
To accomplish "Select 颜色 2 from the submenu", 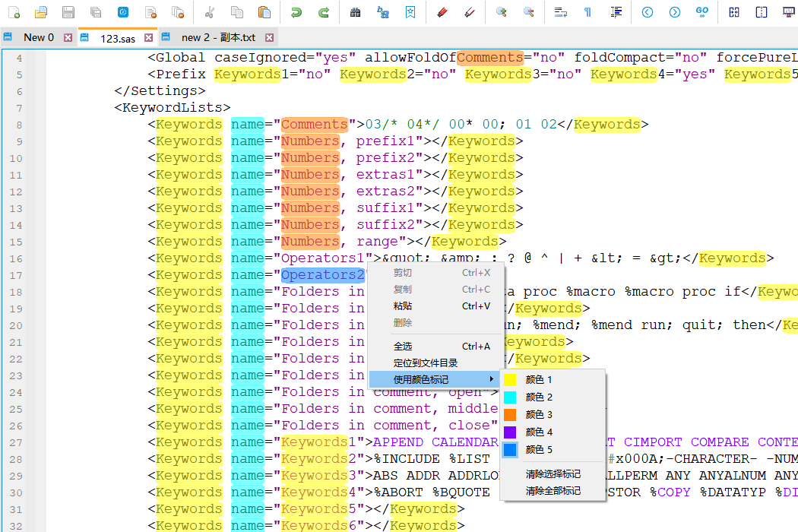I will [x=553, y=397].
